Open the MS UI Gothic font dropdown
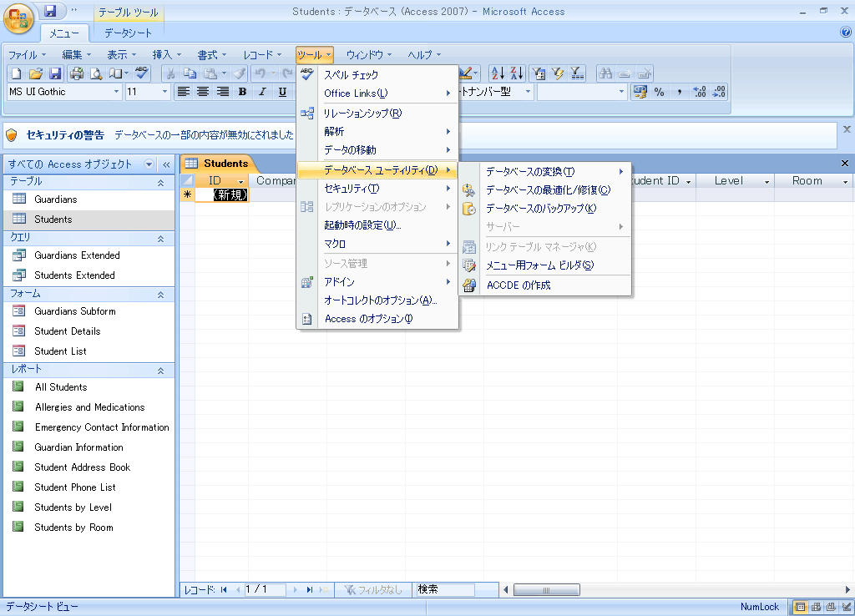855x616 pixels. 116,92
